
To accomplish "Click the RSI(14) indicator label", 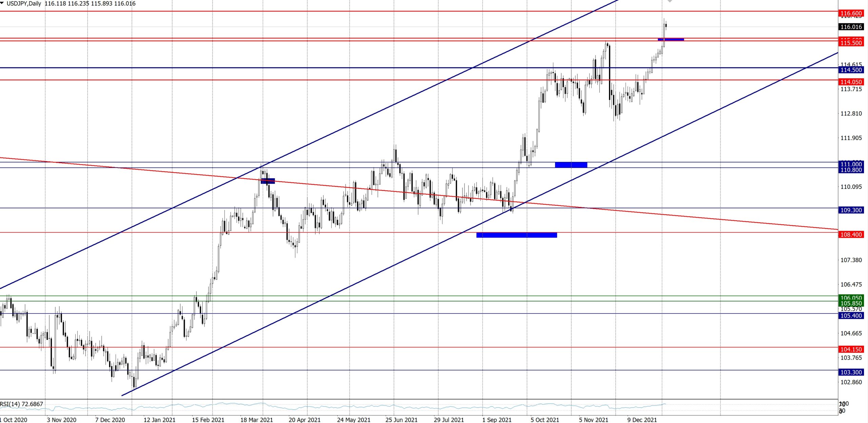I will pyautogui.click(x=22, y=404).
